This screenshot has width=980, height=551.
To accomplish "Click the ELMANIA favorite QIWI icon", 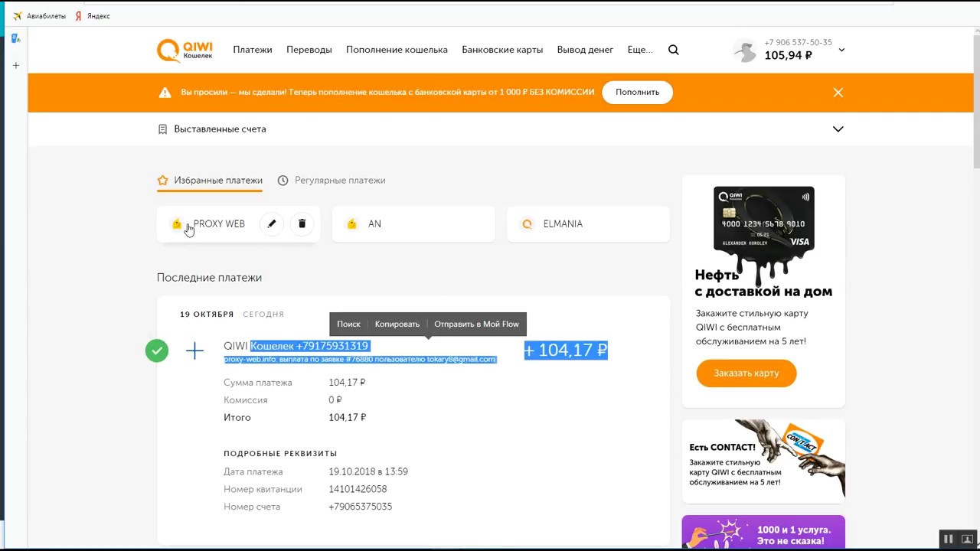I will coord(527,223).
